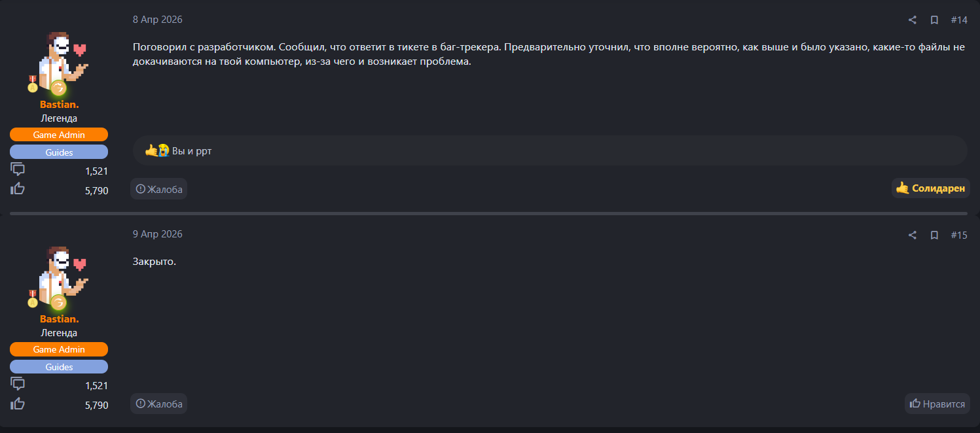Screen dimensions: 980x433
Task: Click messages count icon in first post profile
Action: [x=18, y=170]
